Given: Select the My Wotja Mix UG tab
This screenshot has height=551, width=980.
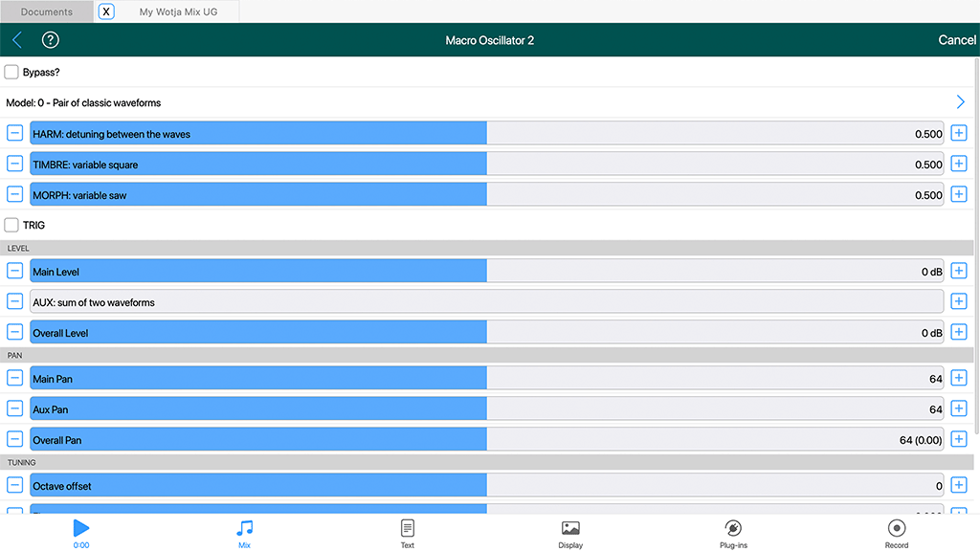Looking at the screenshot, I should tap(177, 11).
